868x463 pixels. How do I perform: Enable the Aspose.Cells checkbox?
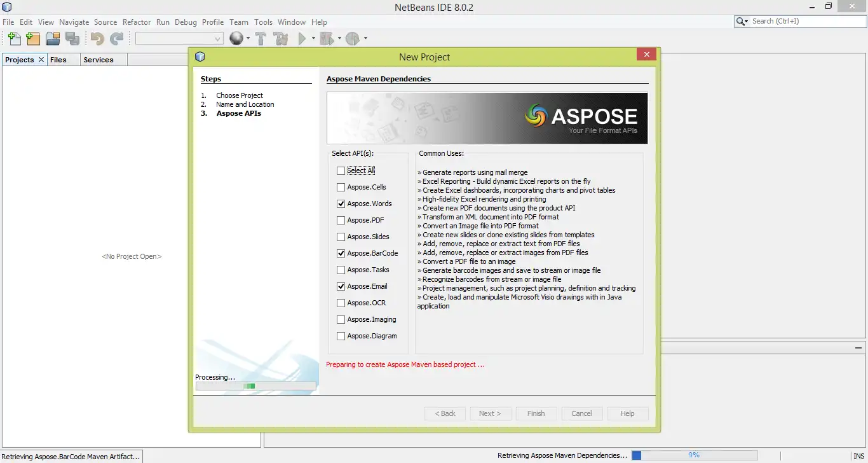341,187
